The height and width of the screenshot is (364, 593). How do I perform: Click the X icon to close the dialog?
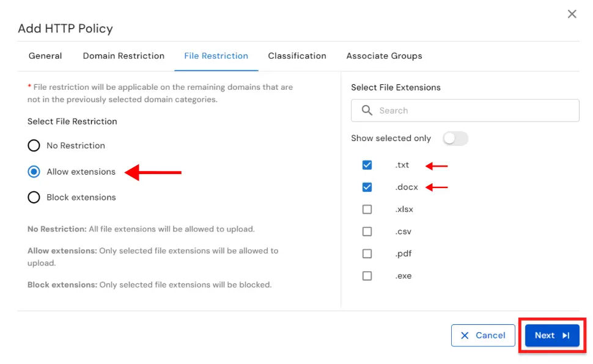click(572, 13)
